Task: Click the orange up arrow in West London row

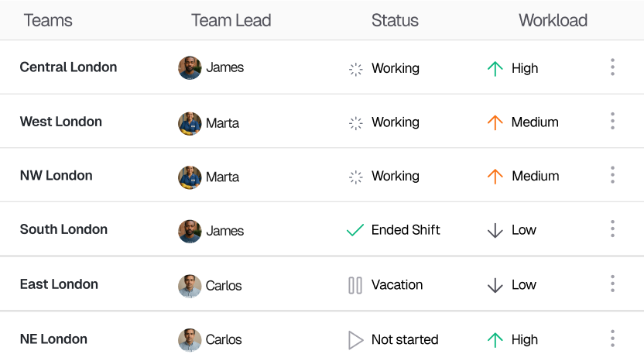Action: click(x=495, y=122)
